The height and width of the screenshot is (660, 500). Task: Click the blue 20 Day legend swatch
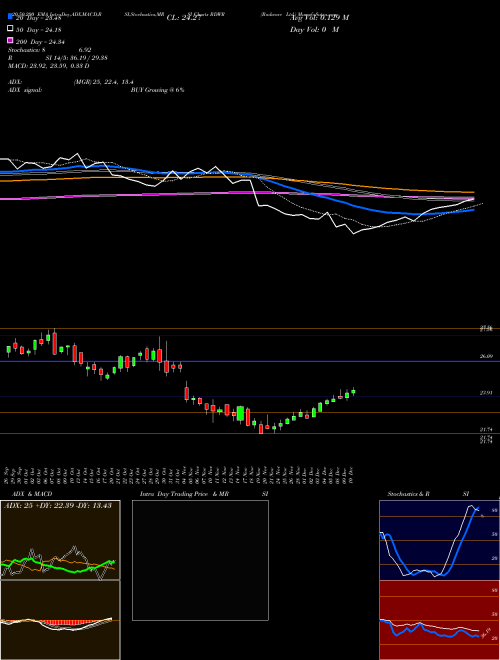11,17
